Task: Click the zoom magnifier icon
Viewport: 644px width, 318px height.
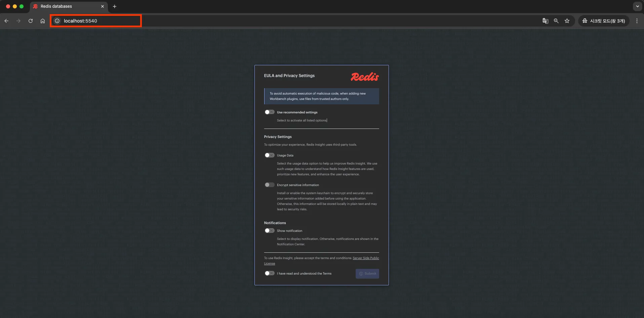Action: pyautogui.click(x=556, y=21)
